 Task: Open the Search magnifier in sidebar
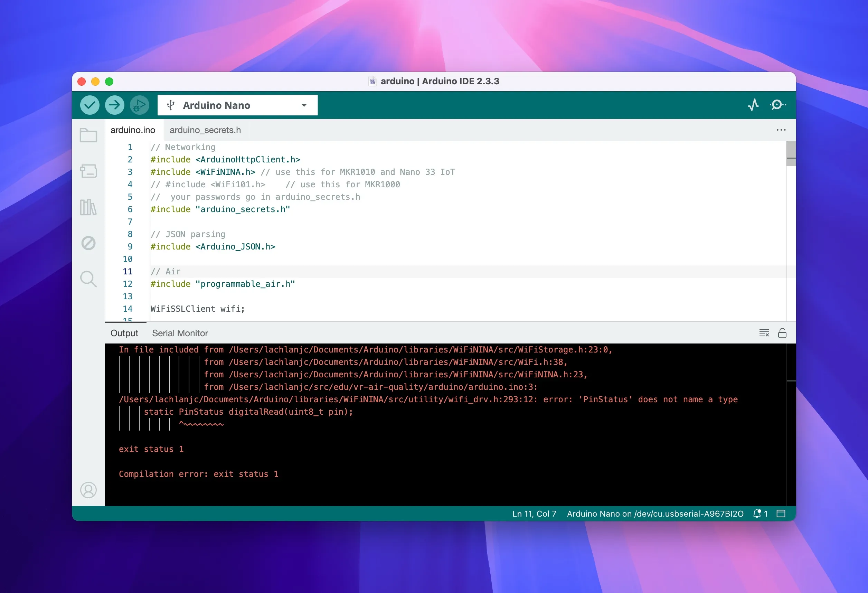[88, 279]
